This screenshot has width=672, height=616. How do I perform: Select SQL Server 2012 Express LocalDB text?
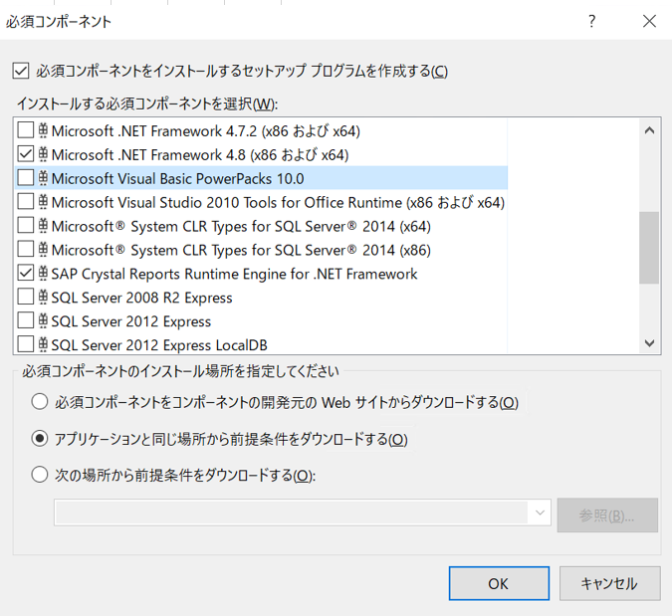point(159,345)
